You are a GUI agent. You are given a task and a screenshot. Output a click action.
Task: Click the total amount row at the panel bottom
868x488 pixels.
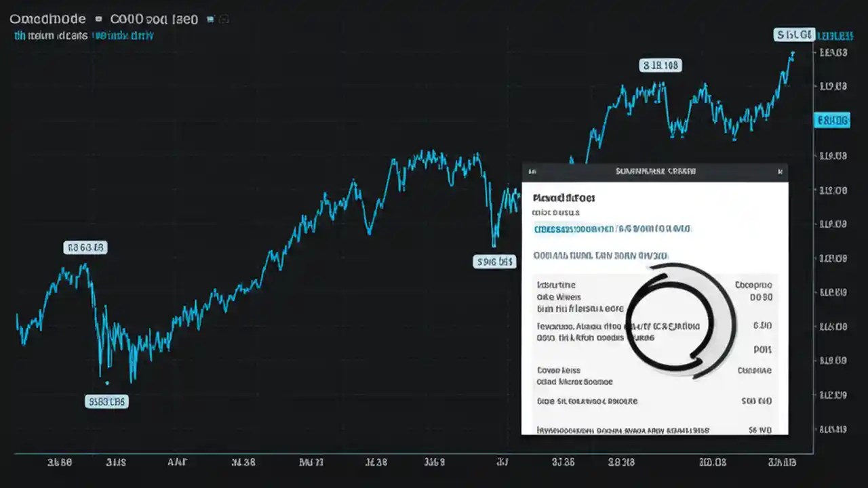coord(654,430)
